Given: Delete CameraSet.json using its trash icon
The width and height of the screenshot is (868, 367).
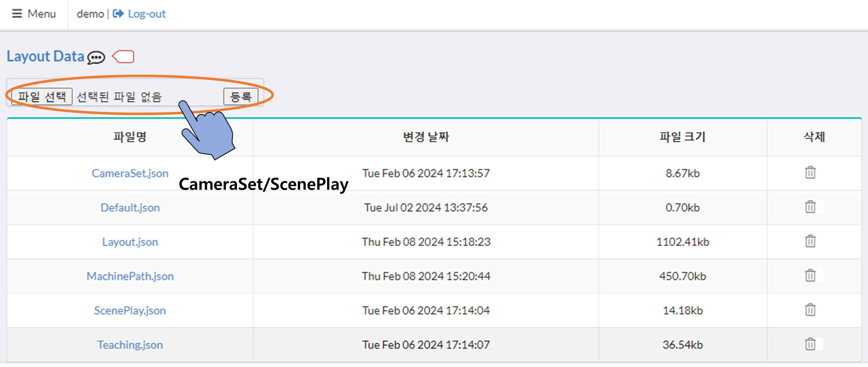Looking at the screenshot, I should coord(810,173).
